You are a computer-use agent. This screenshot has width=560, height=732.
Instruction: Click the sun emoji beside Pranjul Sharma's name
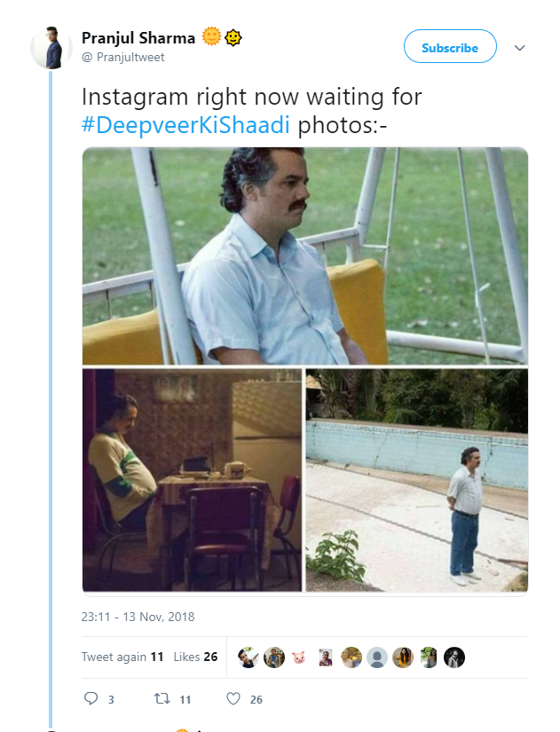209,36
